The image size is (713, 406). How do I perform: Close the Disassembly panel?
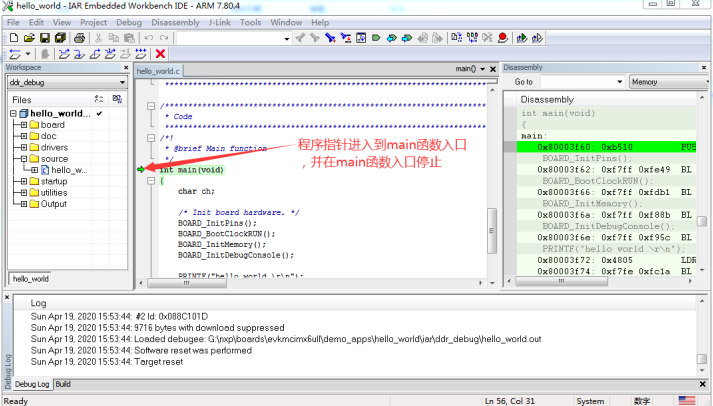(704, 67)
